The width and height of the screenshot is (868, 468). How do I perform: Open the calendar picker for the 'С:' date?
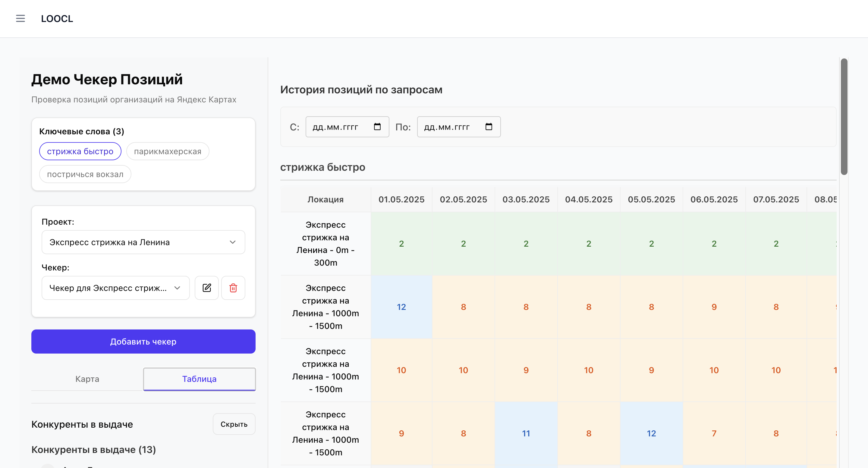377,126
